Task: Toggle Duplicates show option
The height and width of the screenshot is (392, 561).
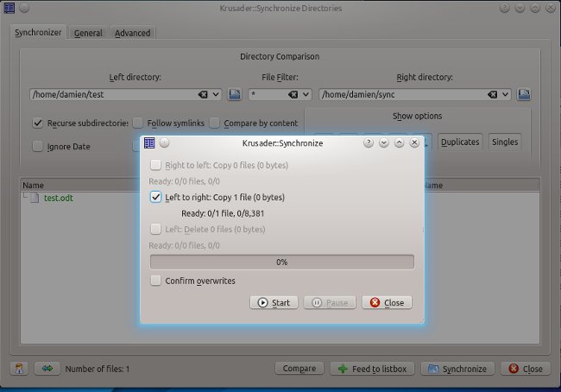Action: click(460, 142)
